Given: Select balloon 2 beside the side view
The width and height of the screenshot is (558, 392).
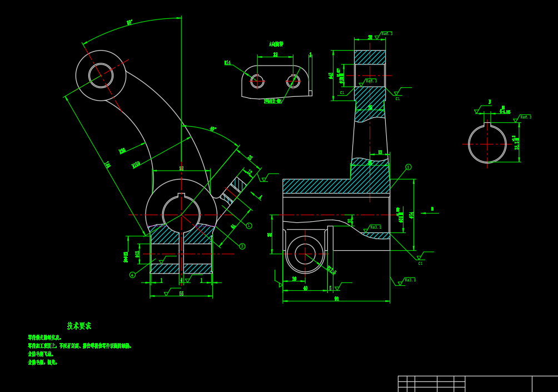Looking at the screenshot, I should coord(408,167).
